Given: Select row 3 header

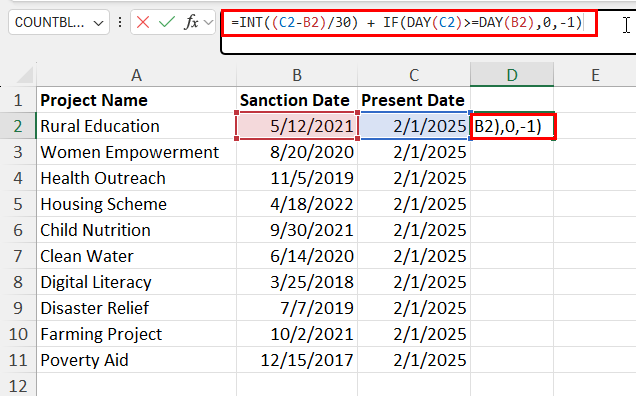Looking at the screenshot, I should click(x=18, y=152).
